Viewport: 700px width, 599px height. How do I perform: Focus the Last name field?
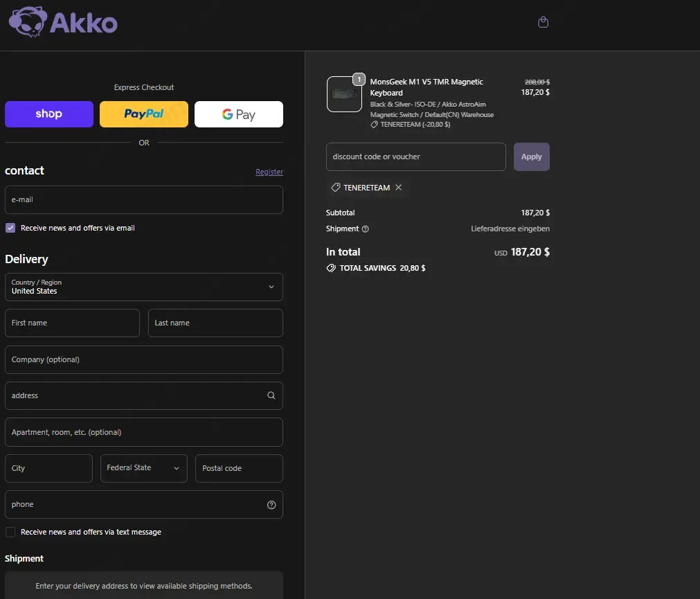click(215, 323)
